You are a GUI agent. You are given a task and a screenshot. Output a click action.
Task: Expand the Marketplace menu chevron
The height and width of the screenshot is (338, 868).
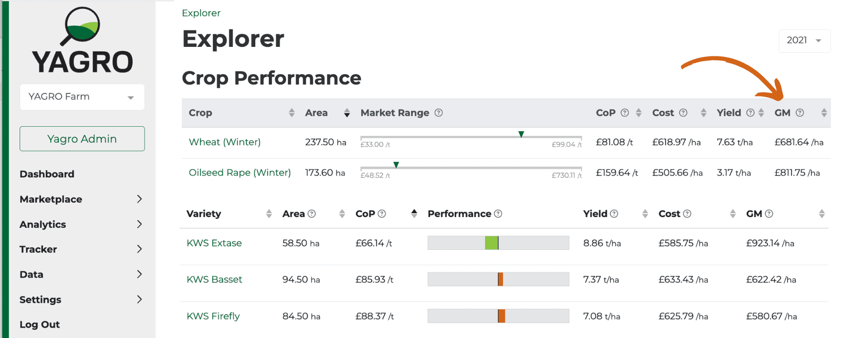coord(139,199)
